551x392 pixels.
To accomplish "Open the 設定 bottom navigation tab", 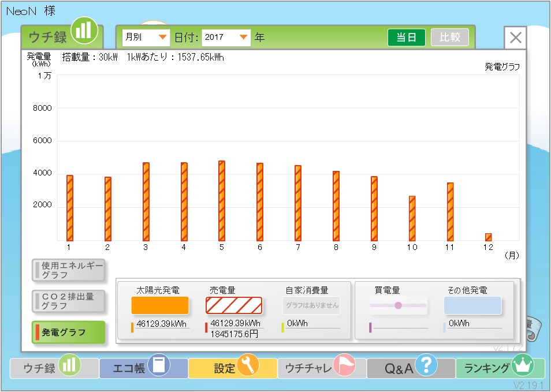I will click(233, 368).
